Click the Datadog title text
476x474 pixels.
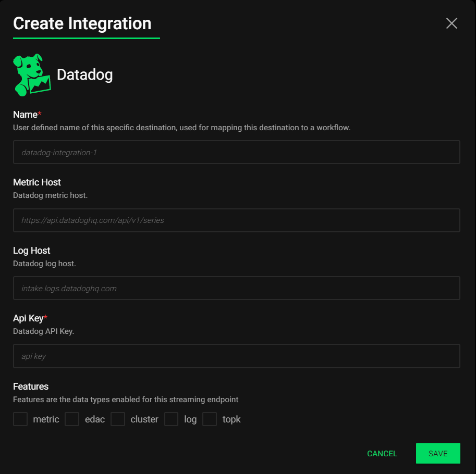(x=84, y=75)
